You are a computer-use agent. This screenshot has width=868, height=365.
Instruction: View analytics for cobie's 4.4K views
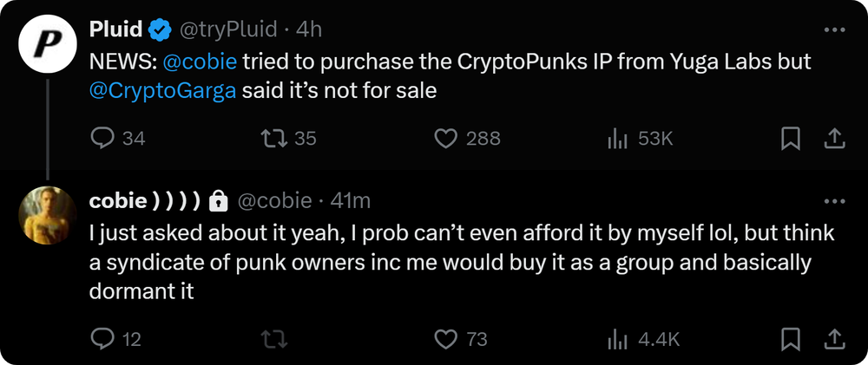(617, 339)
